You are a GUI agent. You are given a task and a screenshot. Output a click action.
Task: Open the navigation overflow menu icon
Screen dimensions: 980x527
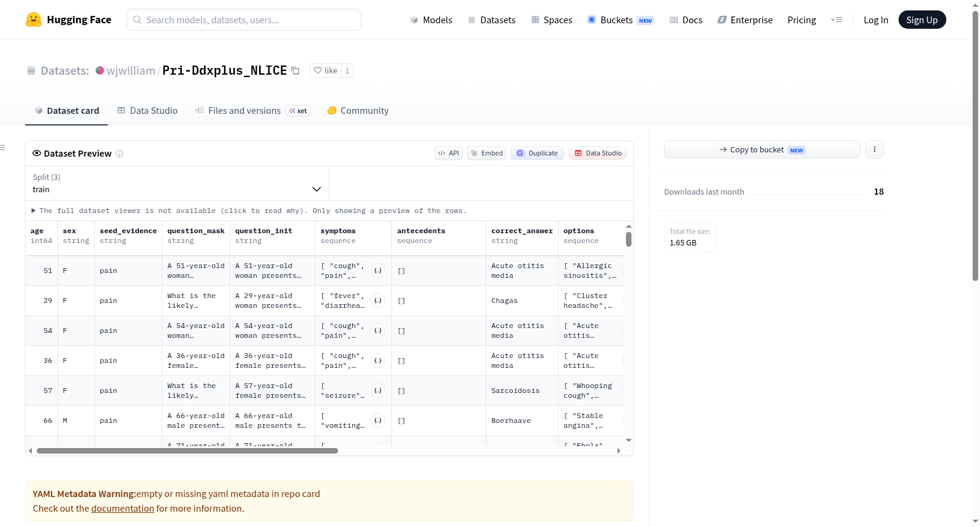pyautogui.click(x=836, y=20)
